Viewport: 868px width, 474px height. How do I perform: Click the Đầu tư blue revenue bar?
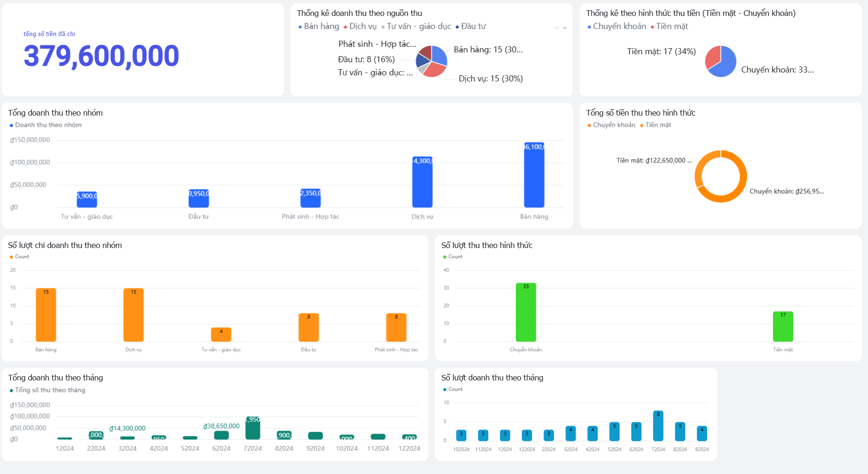(199, 198)
